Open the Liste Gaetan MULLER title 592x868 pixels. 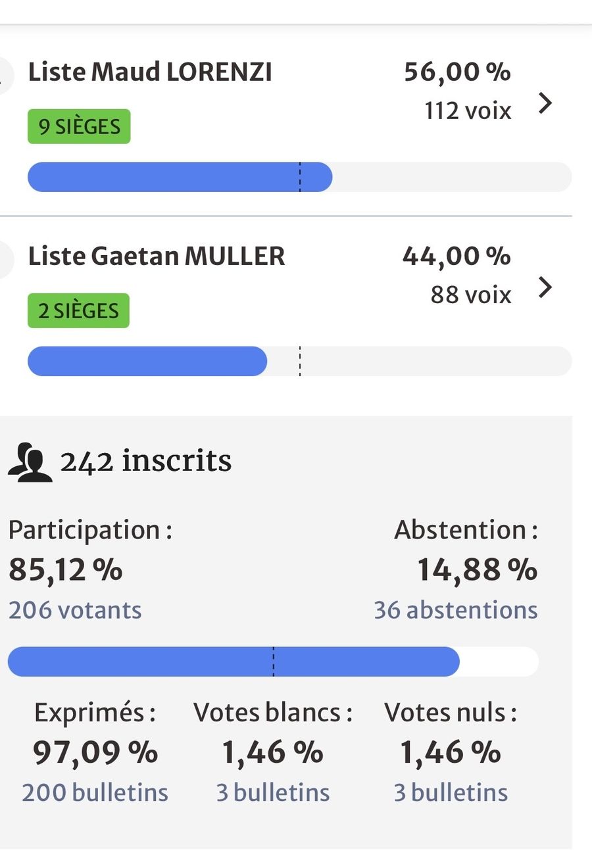tap(157, 256)
